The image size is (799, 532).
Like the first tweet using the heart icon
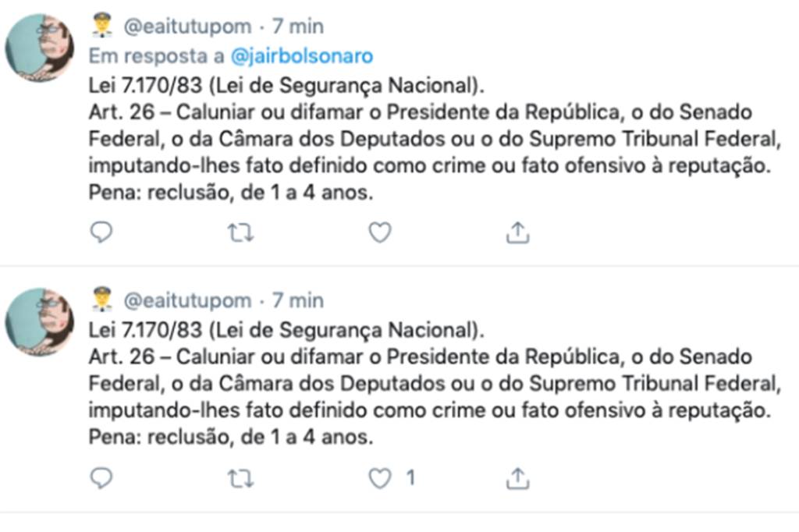coord(379,232)
